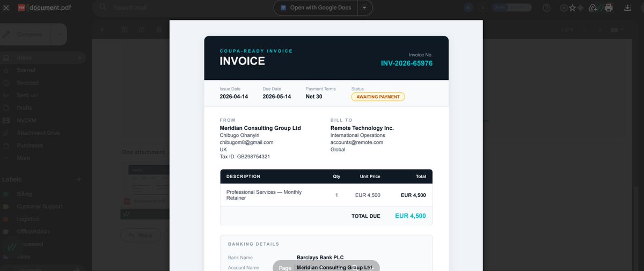Click the Customer Support label color dot

click(x=6, y=206)
